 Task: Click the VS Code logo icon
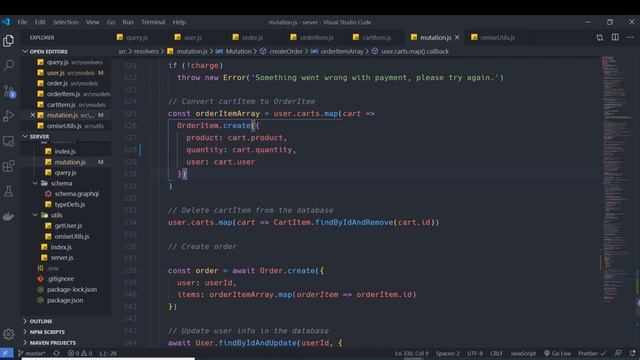(x=6, y=22)
